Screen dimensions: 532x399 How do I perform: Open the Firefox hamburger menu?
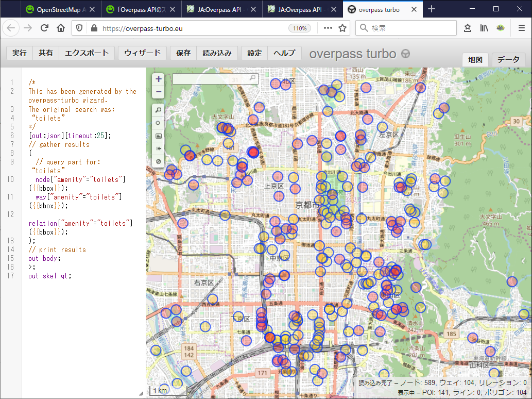click(521, 28)
